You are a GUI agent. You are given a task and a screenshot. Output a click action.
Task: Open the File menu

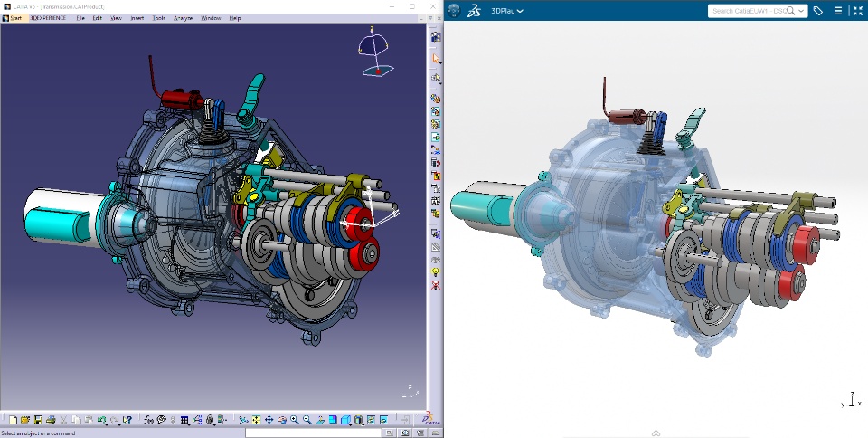pos(80,18)
